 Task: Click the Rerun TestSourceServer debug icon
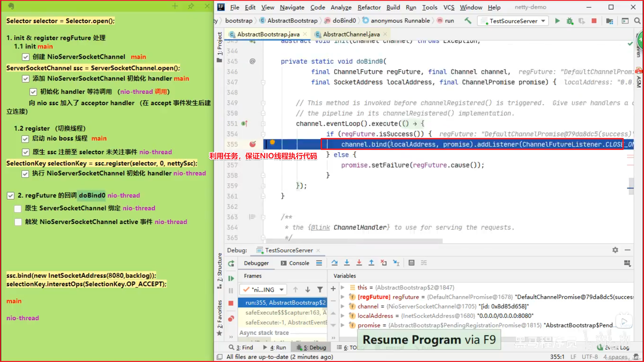(231, 263)
